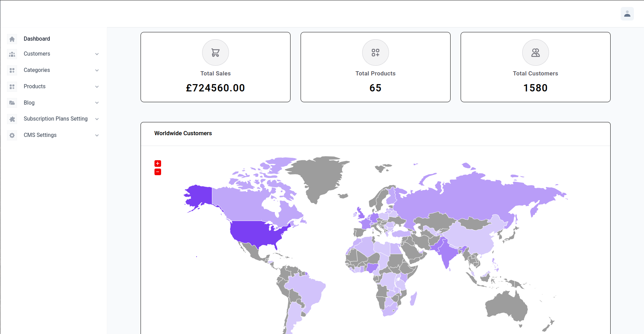Click the Products grid icon in sidebar
The width and height of the screenshot is (644, 334).
click(x=12, y=87)
